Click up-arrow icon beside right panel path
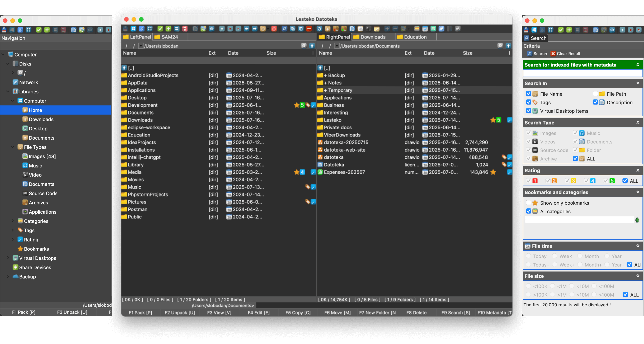Image resolution: width=644 pixels, height=344 pixels. coord(508,46)
